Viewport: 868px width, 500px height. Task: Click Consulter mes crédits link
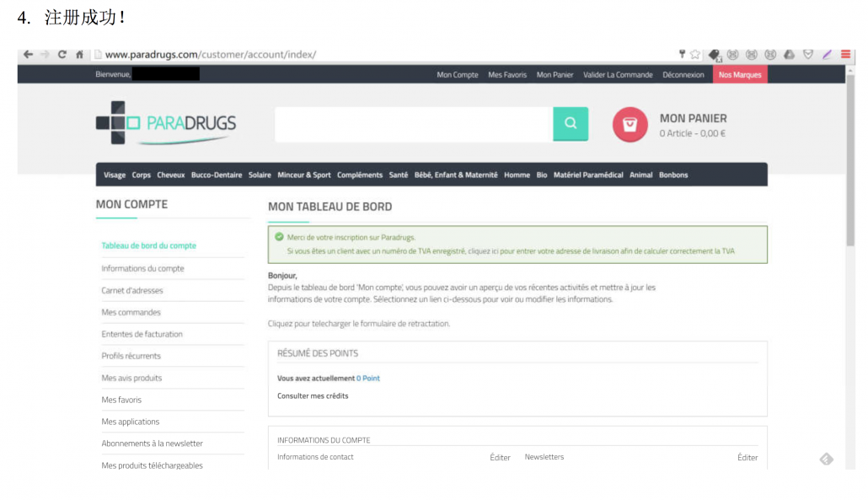(x=313, y=395)
